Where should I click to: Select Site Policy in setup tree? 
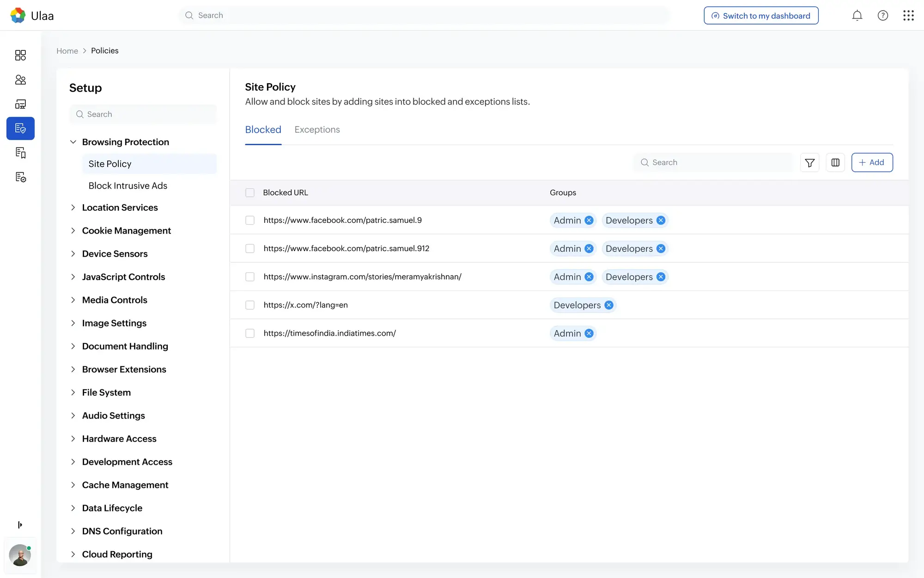click(x=149, y=164)
